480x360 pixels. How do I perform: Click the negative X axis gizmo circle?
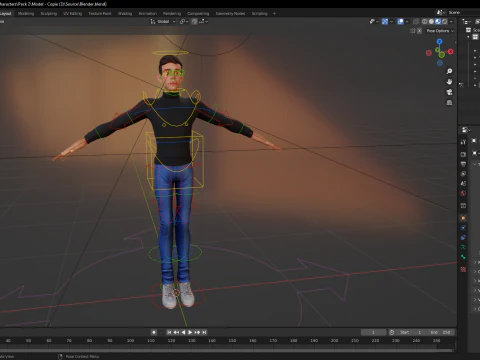[x=429, y=53]
